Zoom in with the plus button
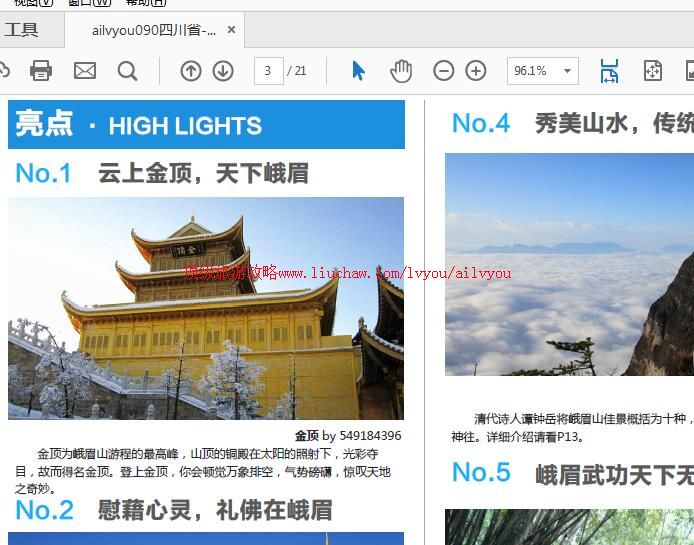Image resolution: width=694 pixels, height=545 pixels. click(476, 70)
